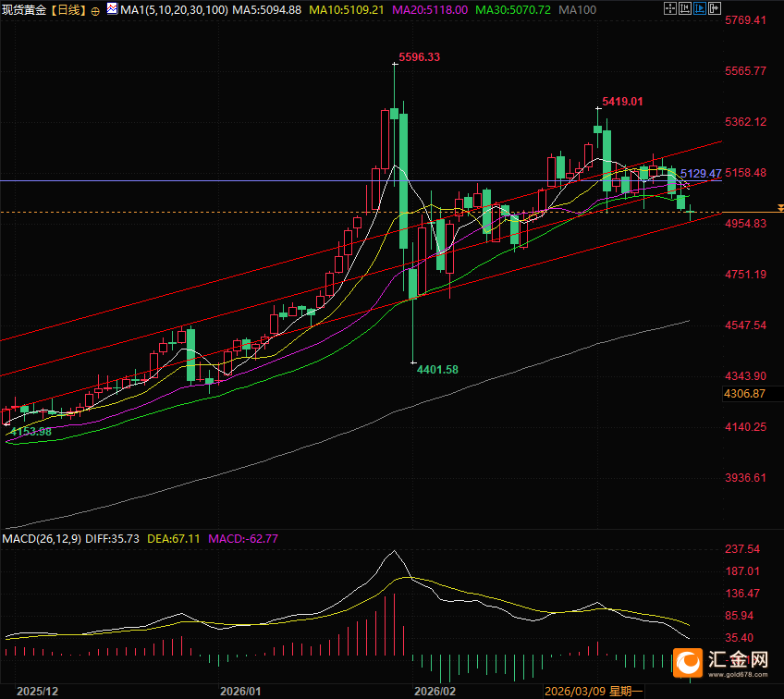Click the MA10:5109.21 indicator label
The height and width of the screenshot is (699, 784).
click(x=347, y=10)
